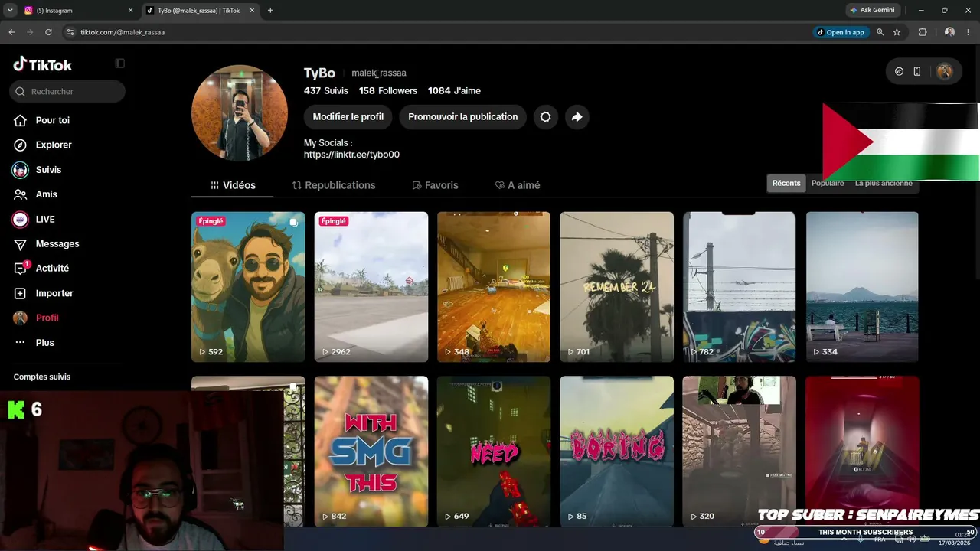Viewport: 980px width, 551px height.
Task: Click the large profile photo
Action: (x=240, y=112)
